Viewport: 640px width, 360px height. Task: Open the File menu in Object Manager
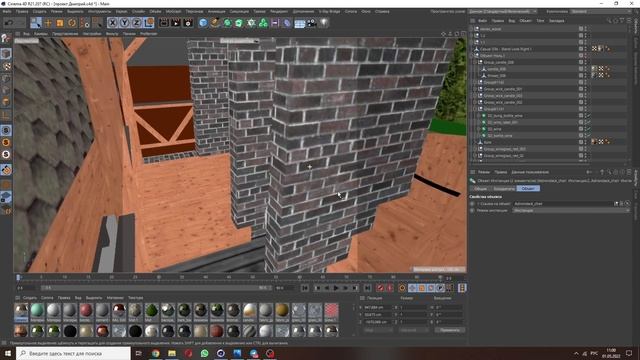pos(482,20)
